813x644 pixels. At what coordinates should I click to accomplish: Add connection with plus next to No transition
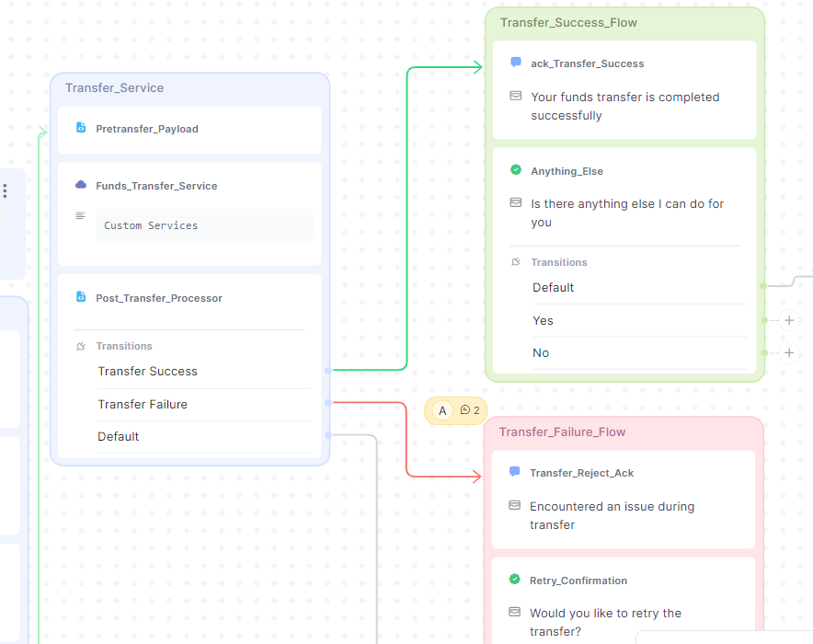788,353
